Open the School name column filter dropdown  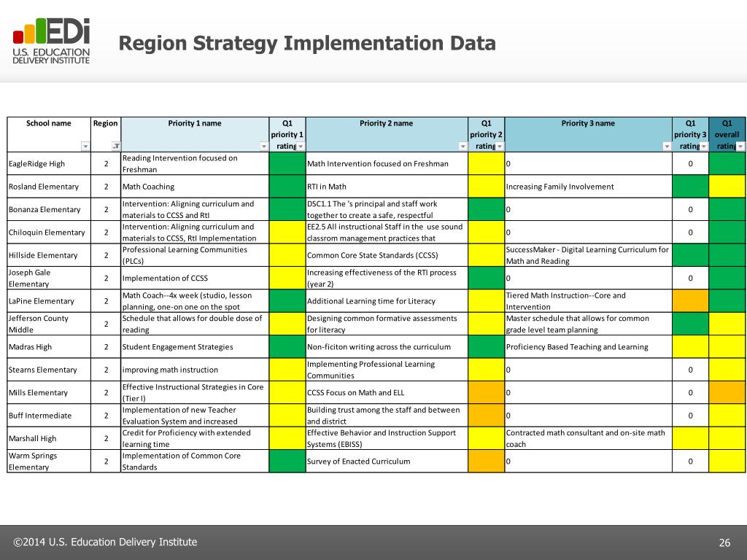tap(85, 146)
